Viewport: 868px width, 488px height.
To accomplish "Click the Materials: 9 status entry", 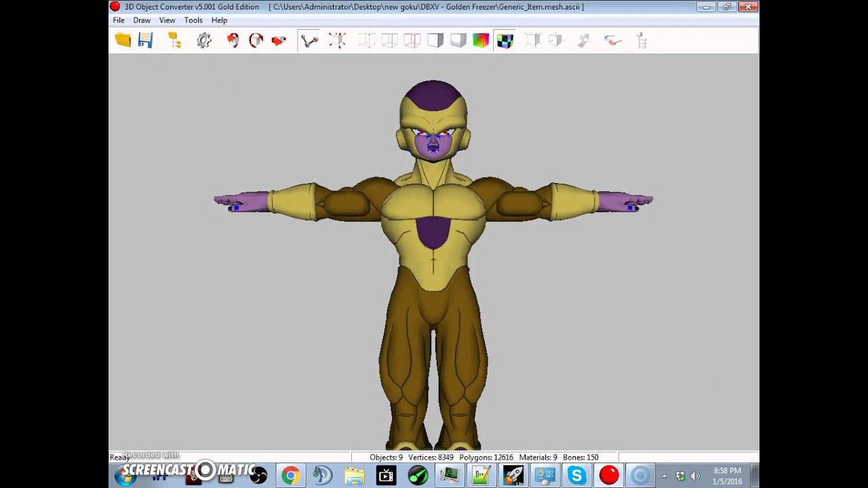I will pyautogui.click(x=538, y=457).
